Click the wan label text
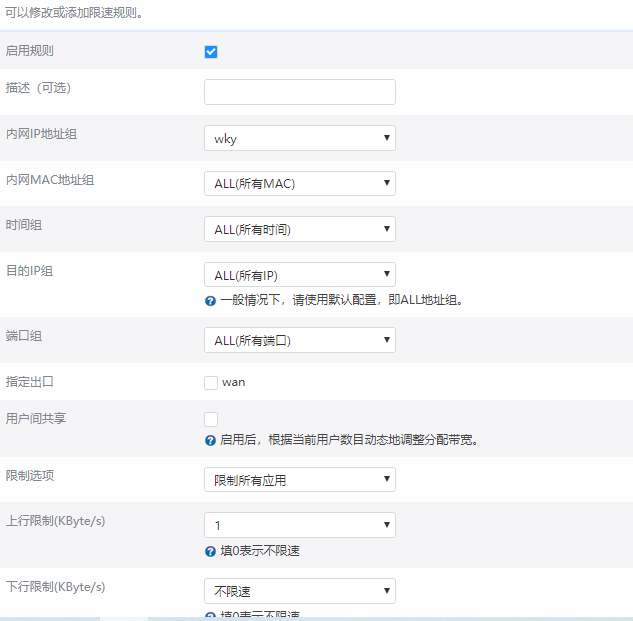Screen dimensions: 633x621 tap(233, 382)
